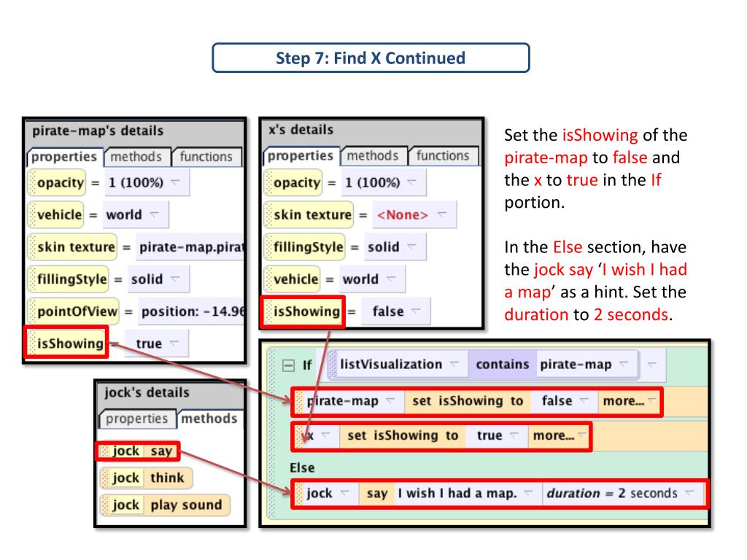Select the jock say method tile
Screen dimensions: 747x560
point(138,451)
